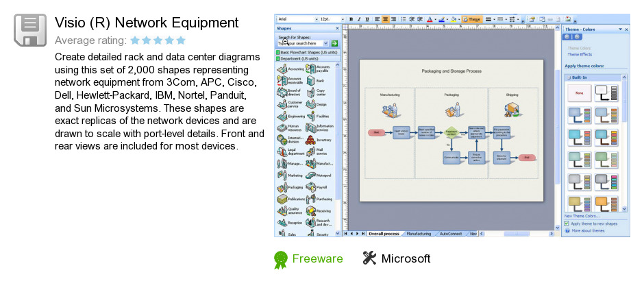Screen dimensions: 644x290
Task: Switch to the Overall process page tab
Action: 384,234
